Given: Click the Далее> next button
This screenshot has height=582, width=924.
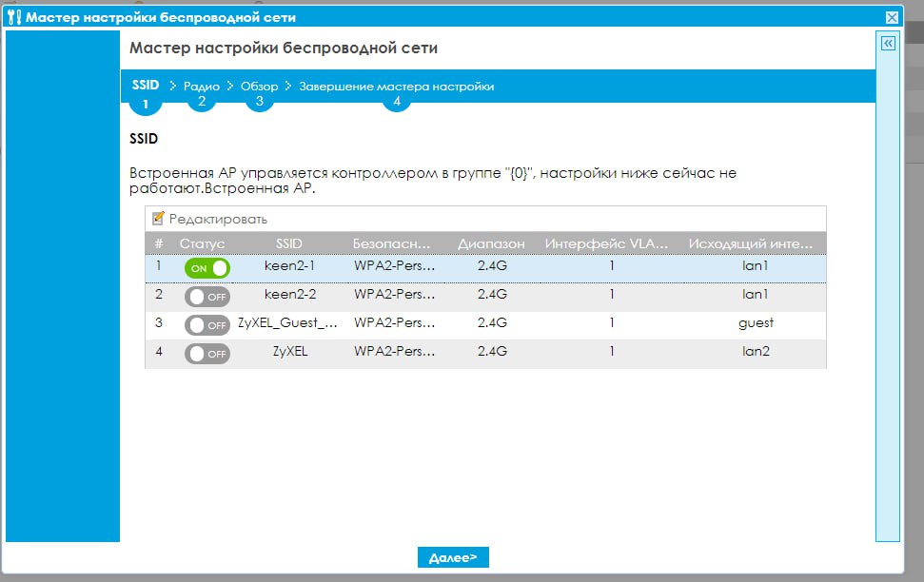Looking at the screenshot, I should tap(453, 557).
